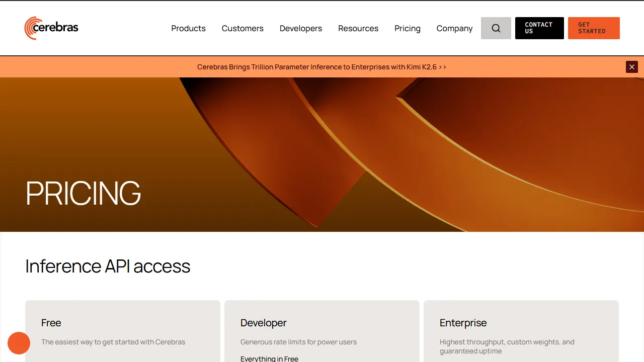Click 'Generous rate limits for power users'
The width and height of the screenshot is (644, 362).
pos(298,342)
